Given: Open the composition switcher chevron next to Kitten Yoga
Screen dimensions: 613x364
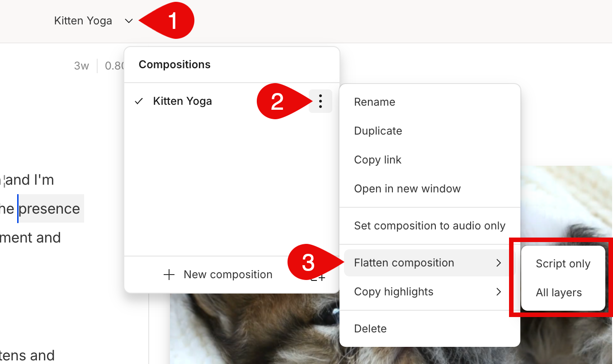Looking at the screenshot, I should 128,21.
